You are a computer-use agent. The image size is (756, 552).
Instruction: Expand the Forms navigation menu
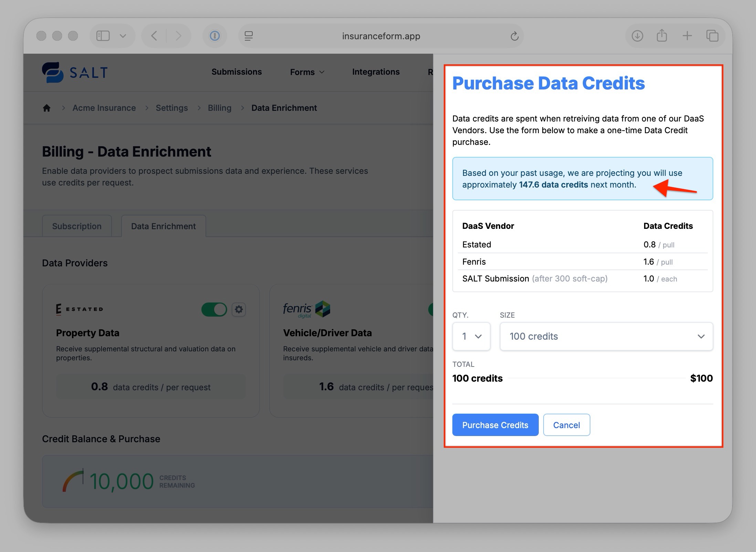tap(307, 72)
